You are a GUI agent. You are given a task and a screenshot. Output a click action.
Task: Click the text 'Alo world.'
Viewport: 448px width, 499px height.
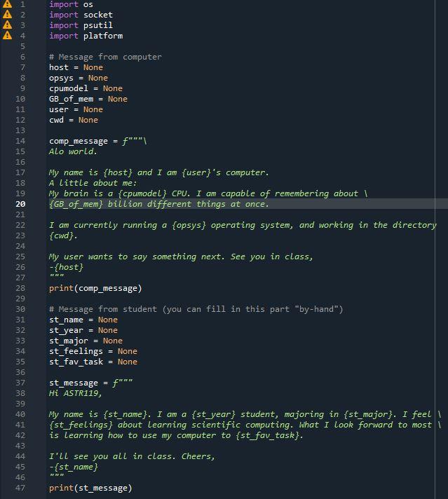(73, 151)
